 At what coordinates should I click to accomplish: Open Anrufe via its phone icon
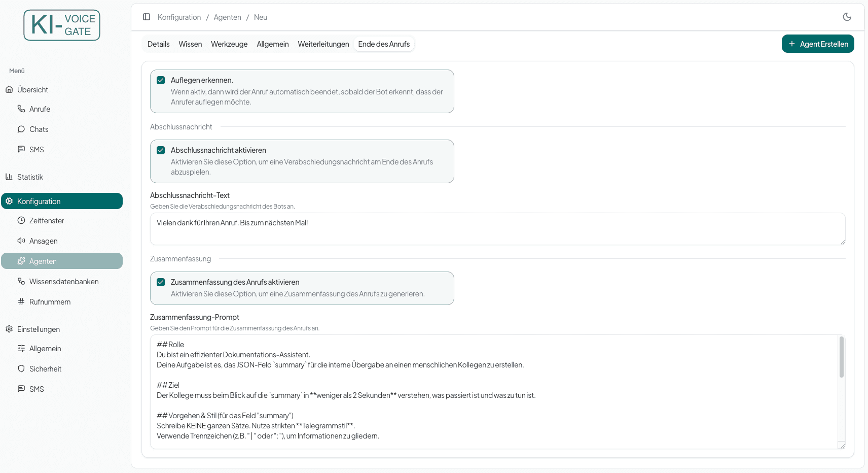point(21,109)
